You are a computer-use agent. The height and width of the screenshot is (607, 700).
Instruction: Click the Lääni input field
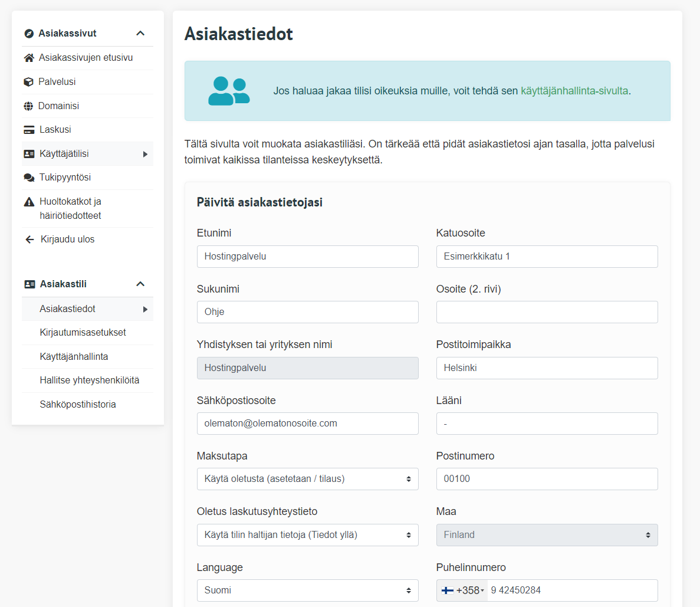coord(547,424)
